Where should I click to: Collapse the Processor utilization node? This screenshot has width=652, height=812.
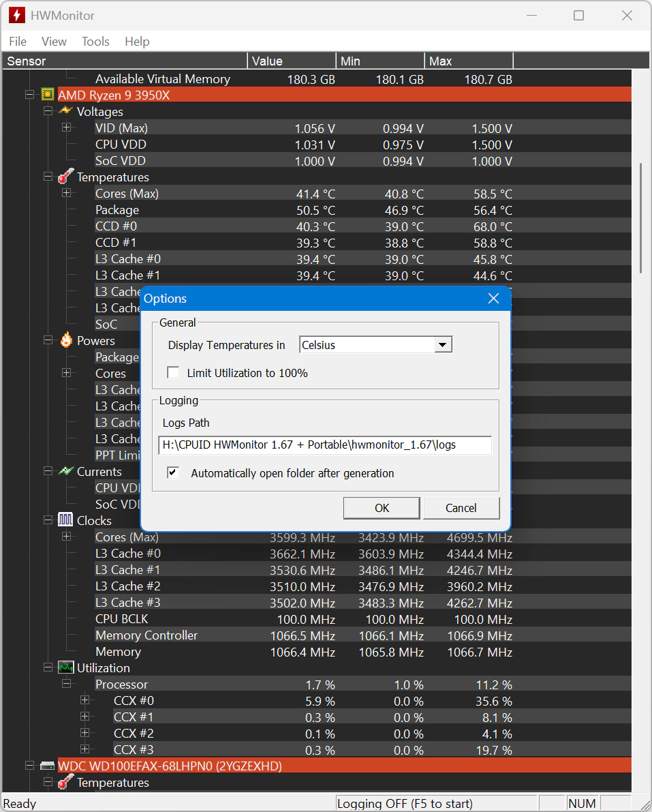point(66,684)
